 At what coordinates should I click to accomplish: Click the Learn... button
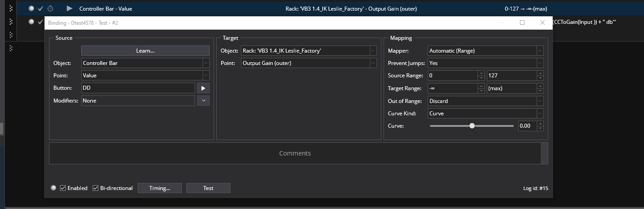click(145, 51)
